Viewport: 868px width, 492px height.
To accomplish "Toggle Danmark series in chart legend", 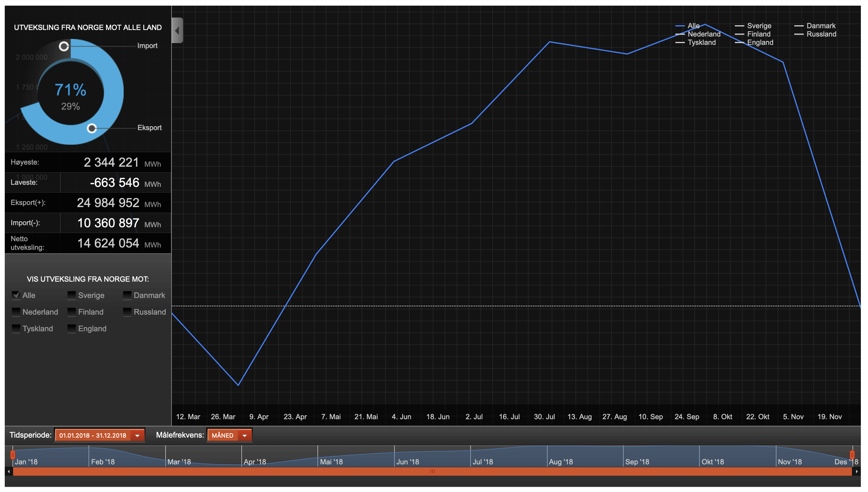I will coord(820,26).
